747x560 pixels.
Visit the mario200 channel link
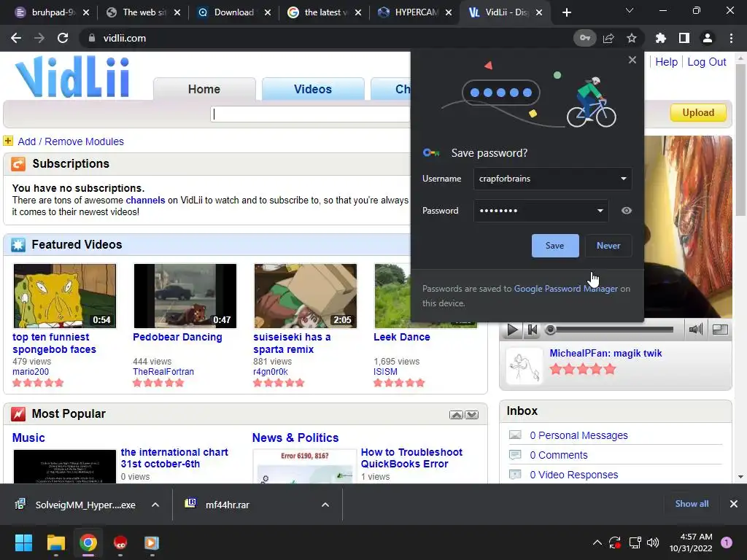(31, 372)
